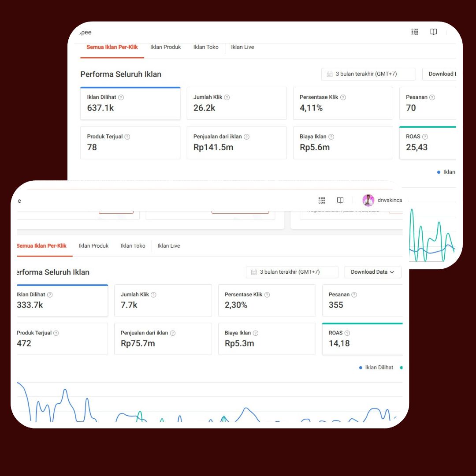Click the truncated Download button in the upper dashboard
Screen dimensions: 476x476
pos(442,74)
